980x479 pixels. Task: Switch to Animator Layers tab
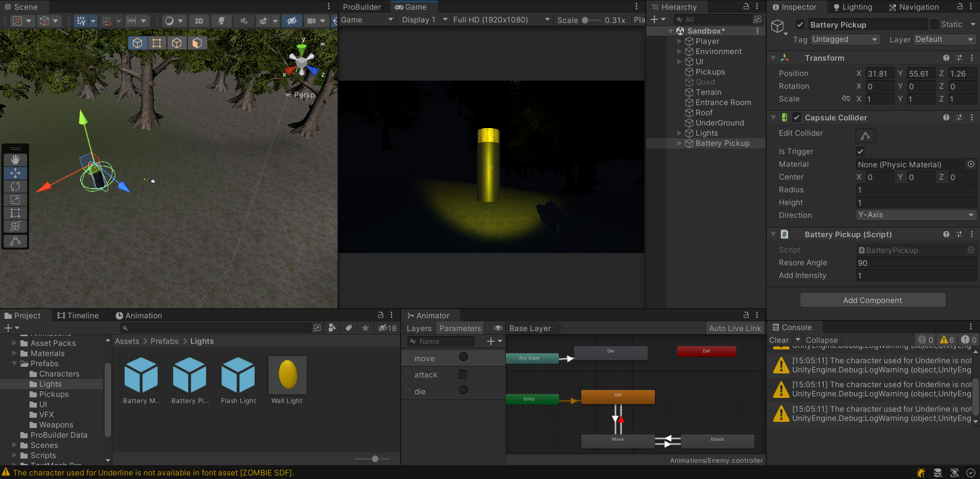419,329
